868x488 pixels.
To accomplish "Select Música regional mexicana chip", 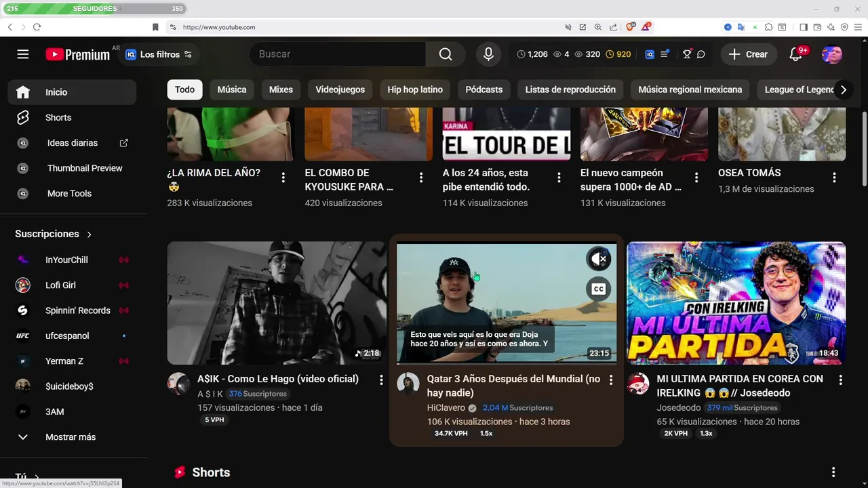I will (690, 89).
